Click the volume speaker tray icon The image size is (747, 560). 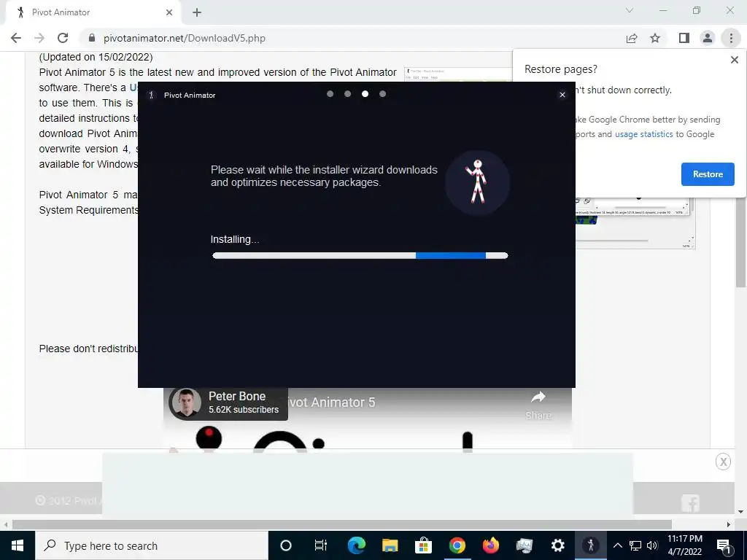[652, 545]
